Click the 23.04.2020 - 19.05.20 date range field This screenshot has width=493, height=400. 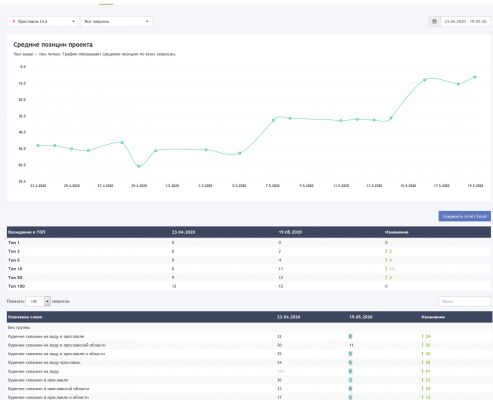pyautogui.click(x=465, y=21)
